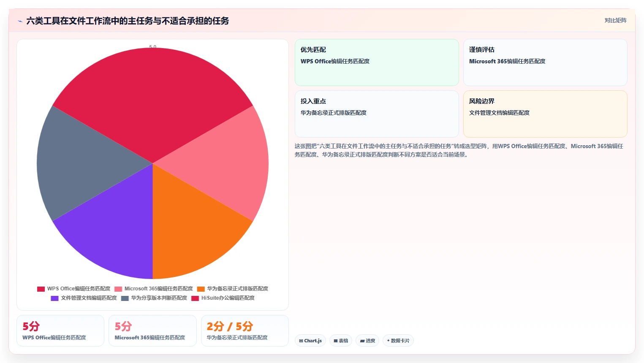
Task: Click the 2分 / 5分 华为备忘录 stat card
Action: (245, 331)
